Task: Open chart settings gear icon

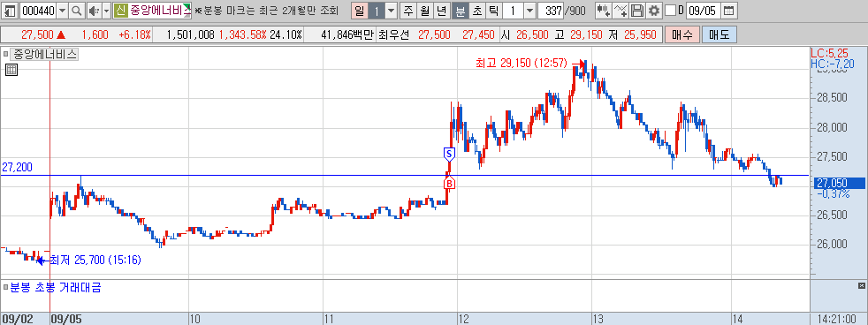Action: tap(654, 11)
